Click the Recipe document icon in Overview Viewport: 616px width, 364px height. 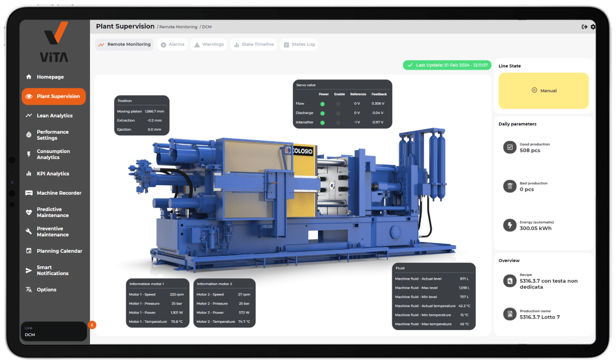point(510,281)
